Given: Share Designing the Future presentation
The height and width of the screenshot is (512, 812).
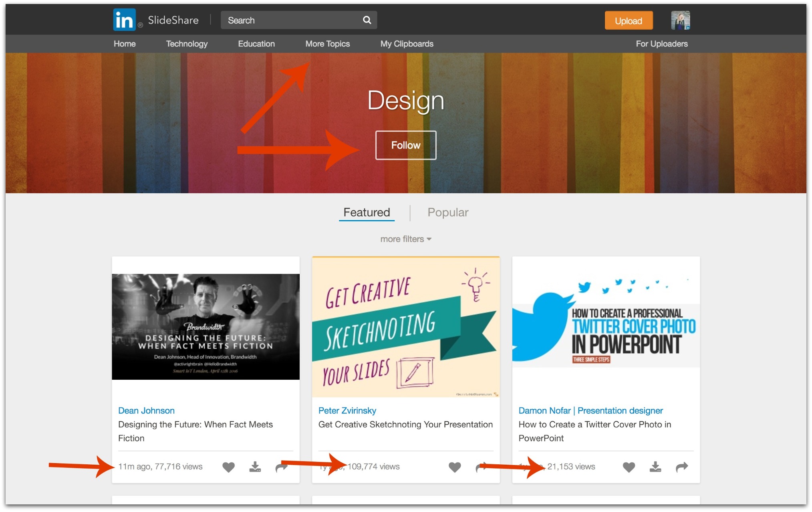Looking at the screenshot, I should [x=281, y=467].
